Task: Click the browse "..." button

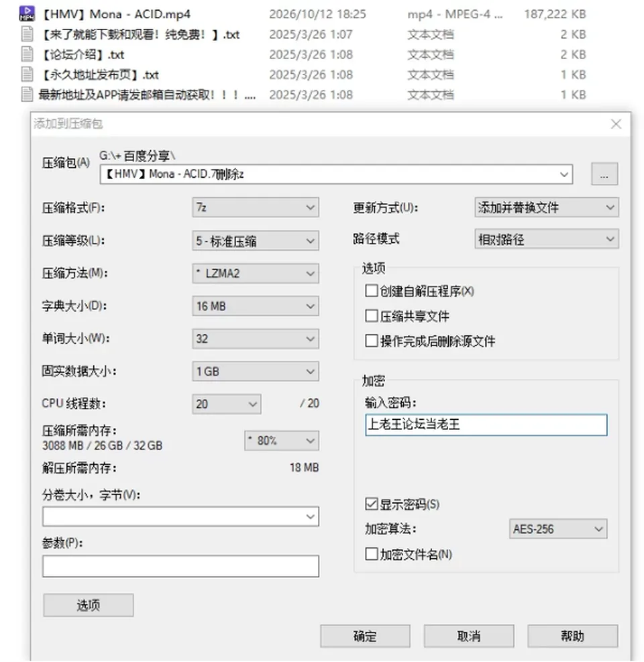Action: pyautogui.click(x=604, y=174)
